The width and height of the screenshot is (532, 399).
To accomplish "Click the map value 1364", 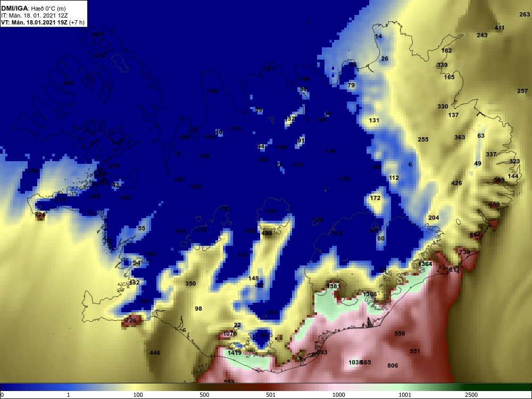I will coord(425,264).
